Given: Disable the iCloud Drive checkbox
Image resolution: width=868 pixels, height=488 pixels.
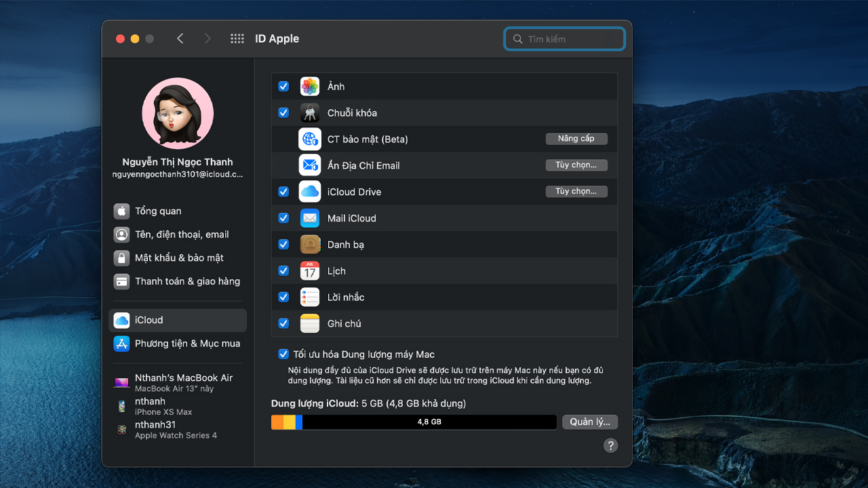Looking at the screenshot, I should point(283,192).
